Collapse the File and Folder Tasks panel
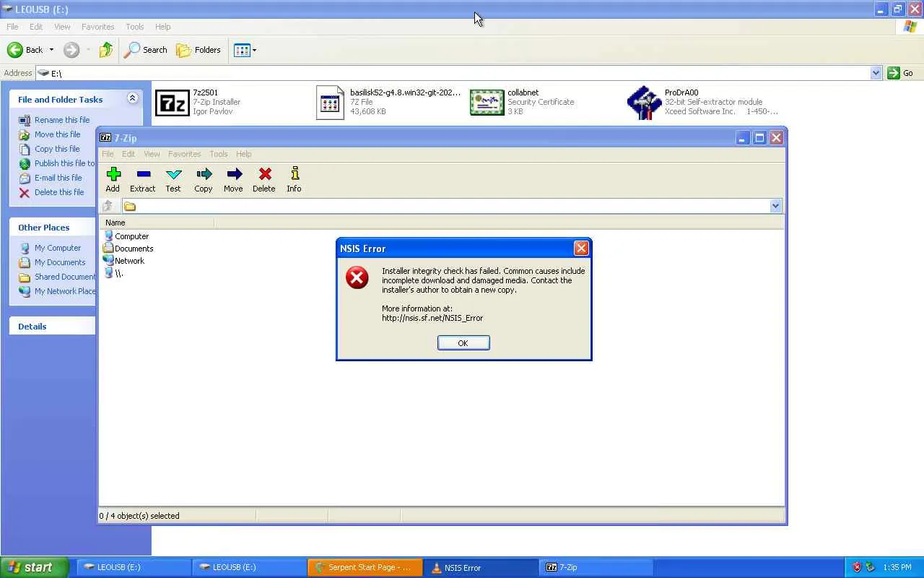 coord(132,98)
